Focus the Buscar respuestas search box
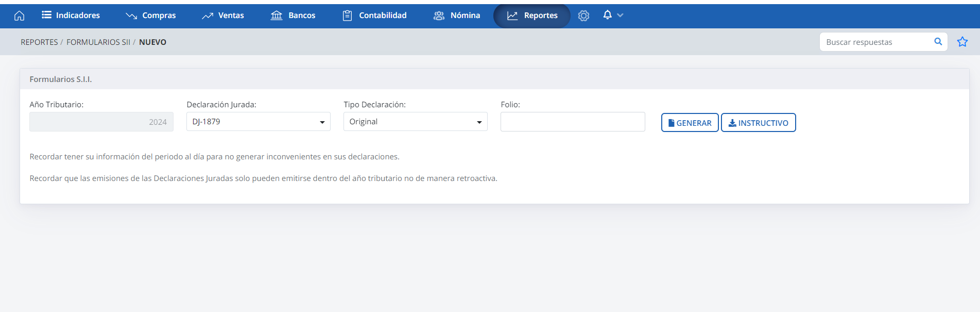The width and height of the screenshot is (980, 312). [875, 42]
